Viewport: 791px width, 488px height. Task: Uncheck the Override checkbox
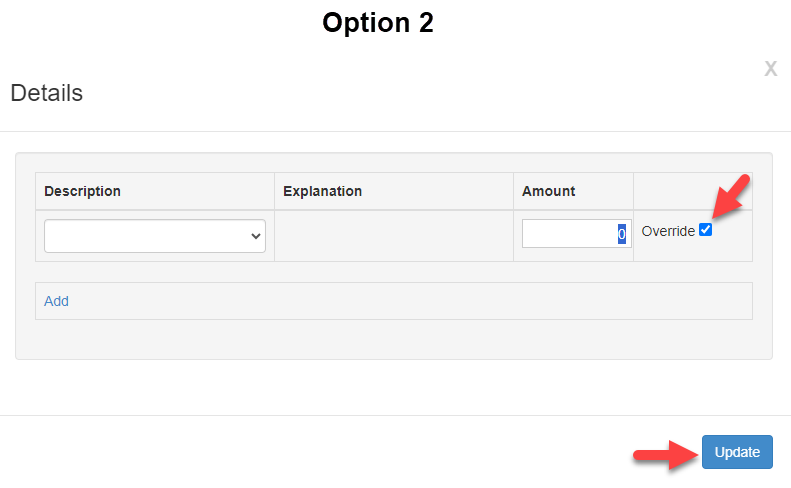point(706,230)
